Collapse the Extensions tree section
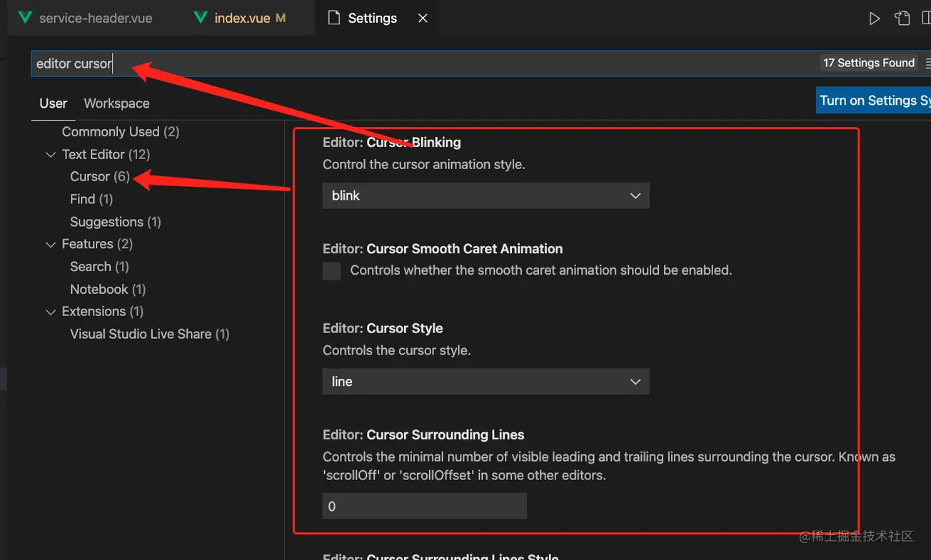 pyautogui.click(x=51, y=312)
